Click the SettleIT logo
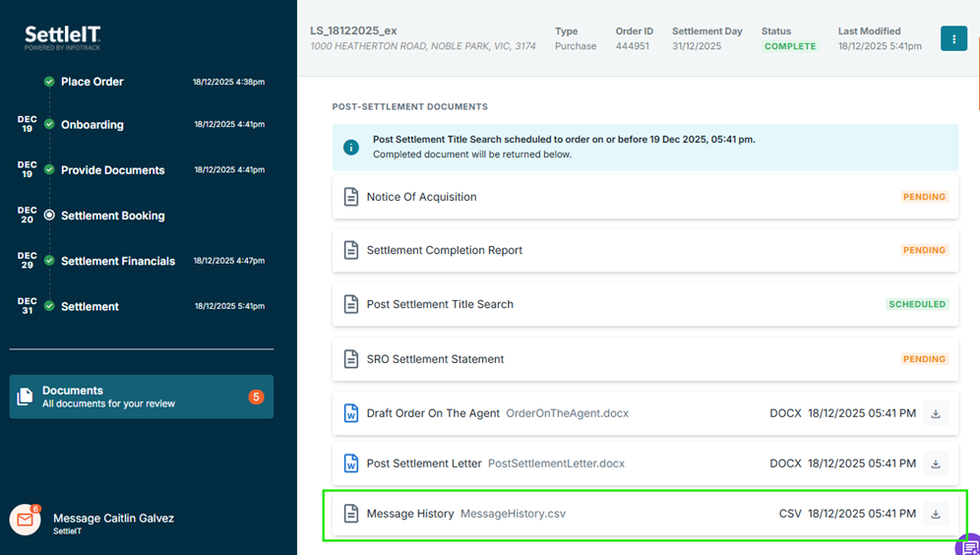 pyautogui.click(x=62, y=38)
